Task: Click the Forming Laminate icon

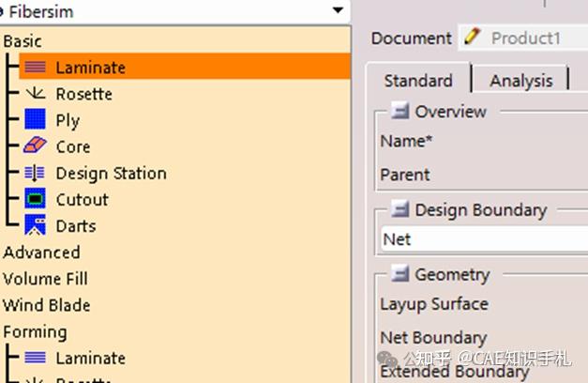Action: point(35,358)
